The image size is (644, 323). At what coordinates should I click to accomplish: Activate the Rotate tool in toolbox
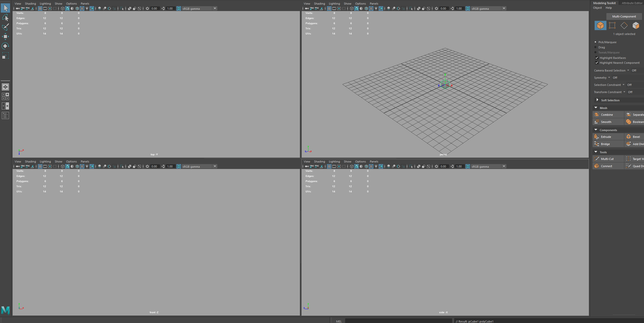pyautogui.click(x=5, y=46)
